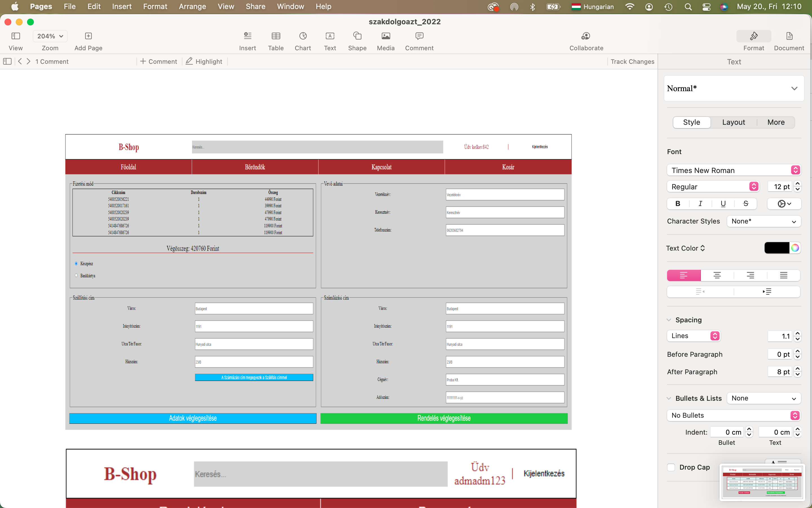Viewport: 812px width, 508px height.
Task: Collapse the Spacing section
Action: pos(669,320)
